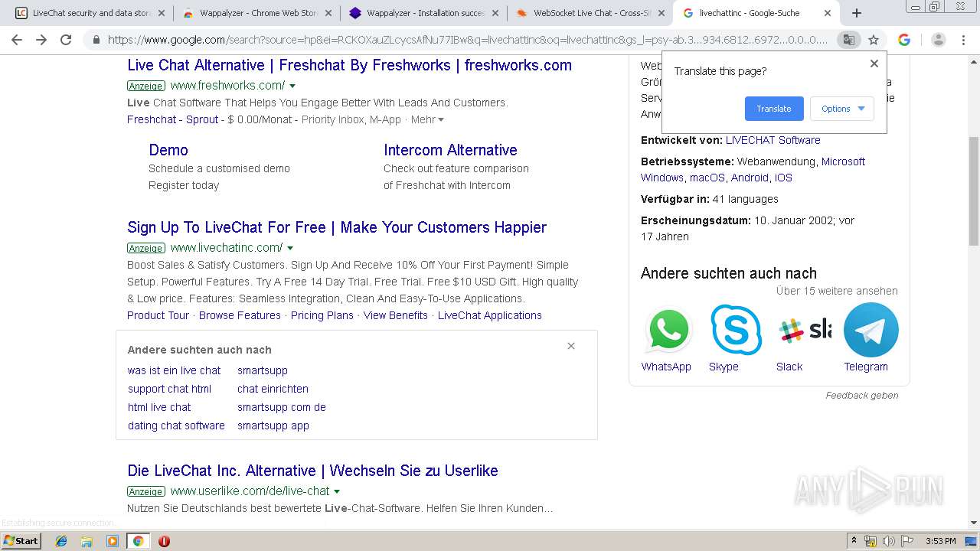980x551 pixels.
Task: Close the Translate this page popup
Action: click(874, 64)
